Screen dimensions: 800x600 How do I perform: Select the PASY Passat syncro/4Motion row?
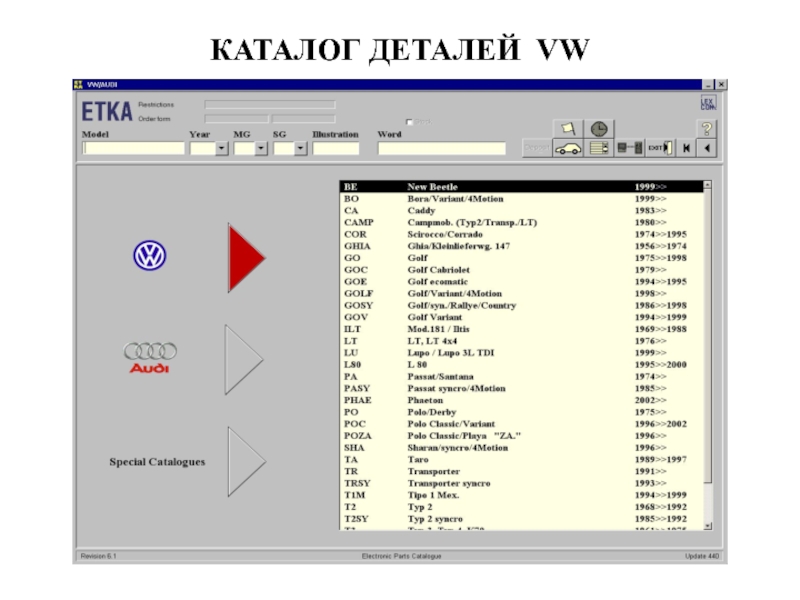pyautogui.click(x=521, y=388)
